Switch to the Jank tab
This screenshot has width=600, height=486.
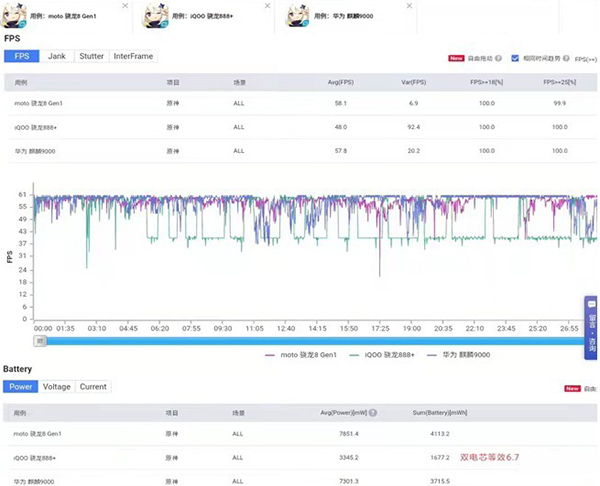coord(56,57)
